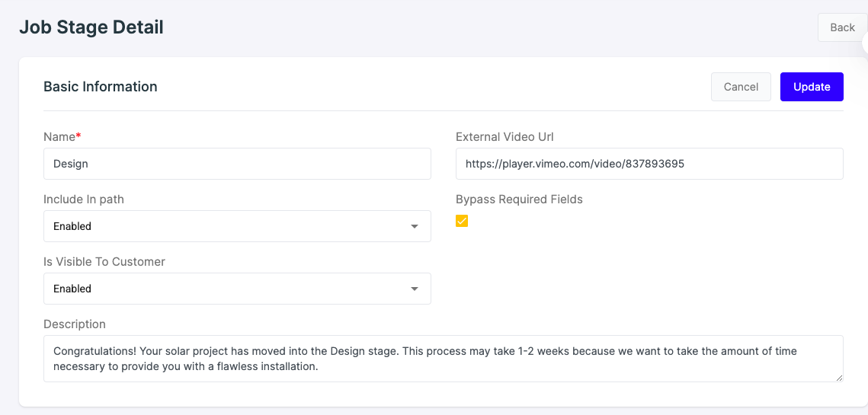Click the Description textarea resize handle

839,378
